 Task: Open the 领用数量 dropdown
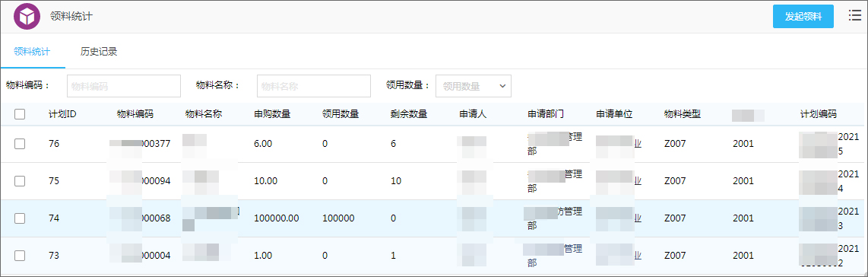click(x=474, y=86)
